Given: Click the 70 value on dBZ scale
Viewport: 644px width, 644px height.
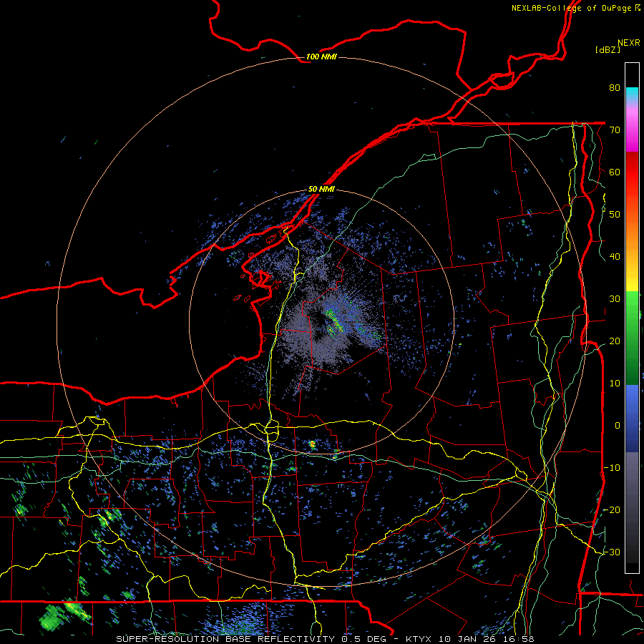Looking at the screenshot, I should tap(615, 130).
